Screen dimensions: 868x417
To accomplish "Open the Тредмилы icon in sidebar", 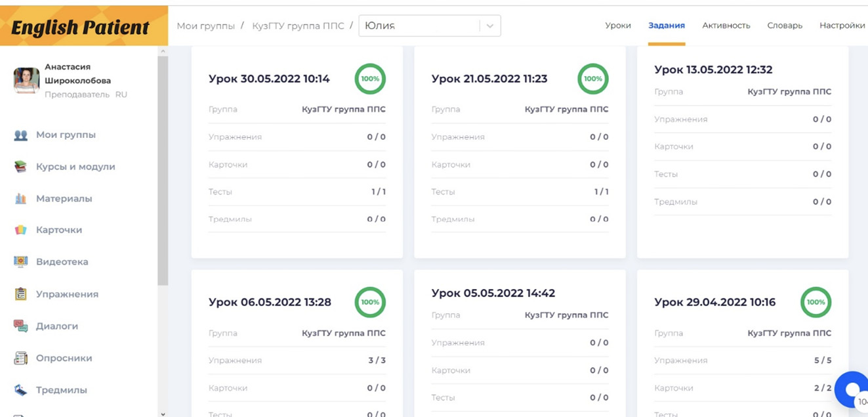I will [x=21, y=390].
